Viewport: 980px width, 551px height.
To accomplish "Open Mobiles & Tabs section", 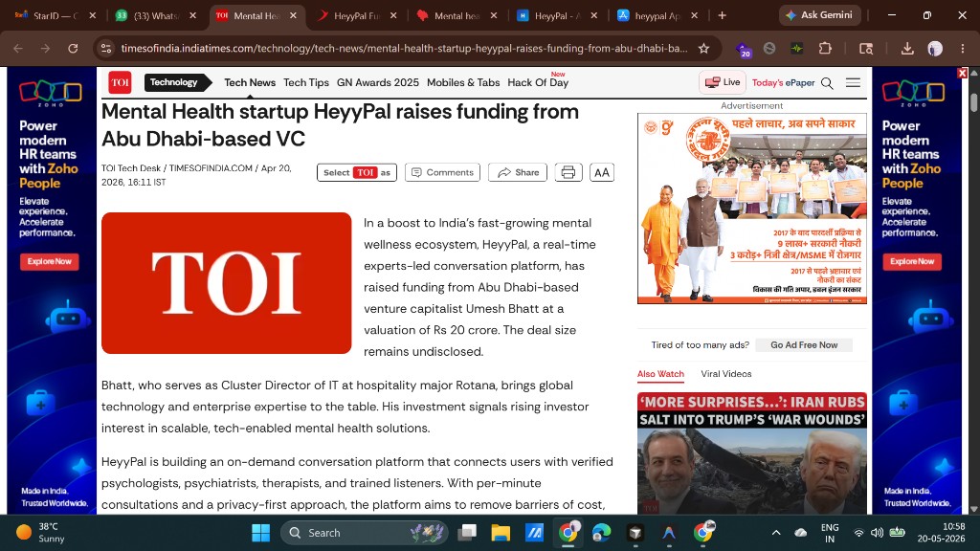I will click(x=463, y=82).
